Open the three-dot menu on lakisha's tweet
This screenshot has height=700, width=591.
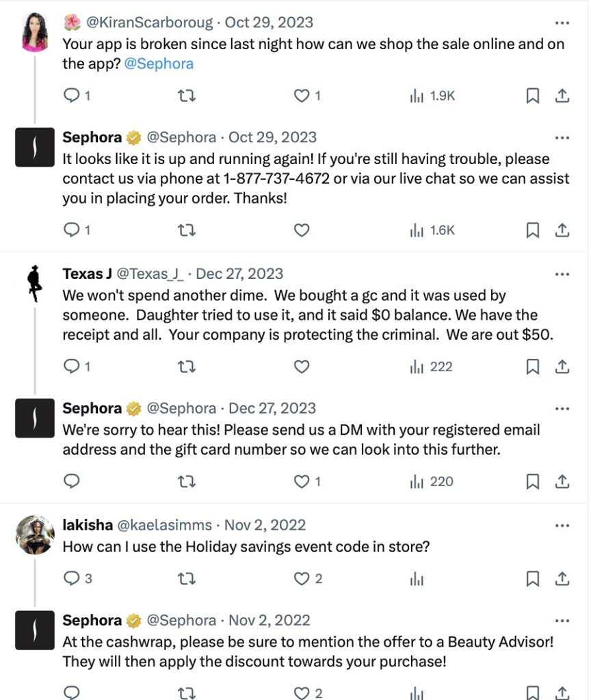562,526
